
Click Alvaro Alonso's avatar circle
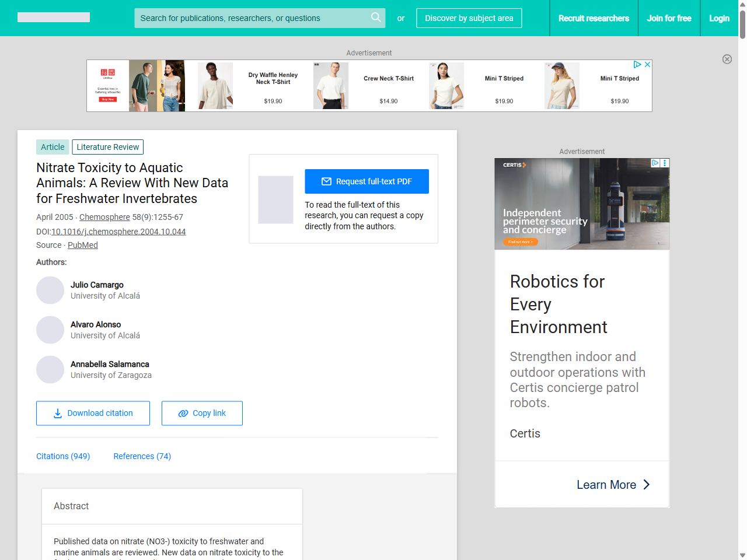(50, 330)
